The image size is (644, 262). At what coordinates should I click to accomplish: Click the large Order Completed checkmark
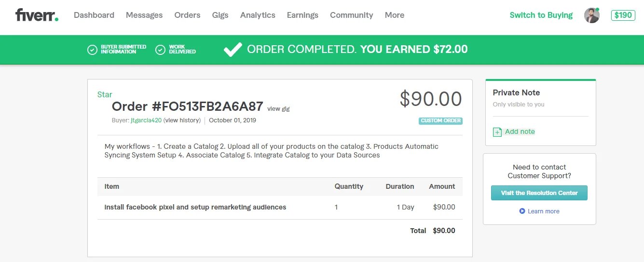pyautogui.click(x=233, y=49)
